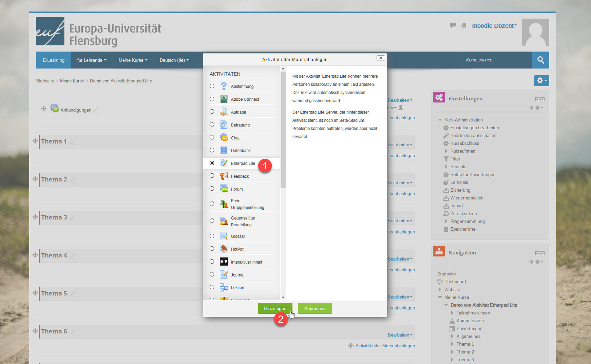Click the Feedback megaphone icon
This screenshot has width=591, height=364.
pos(224,176)
